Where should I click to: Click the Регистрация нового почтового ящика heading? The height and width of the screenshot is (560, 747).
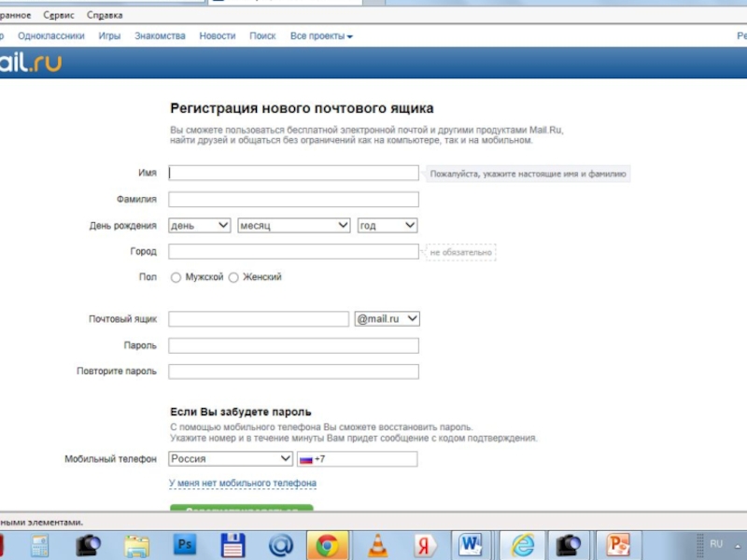(x=302, y=108)
